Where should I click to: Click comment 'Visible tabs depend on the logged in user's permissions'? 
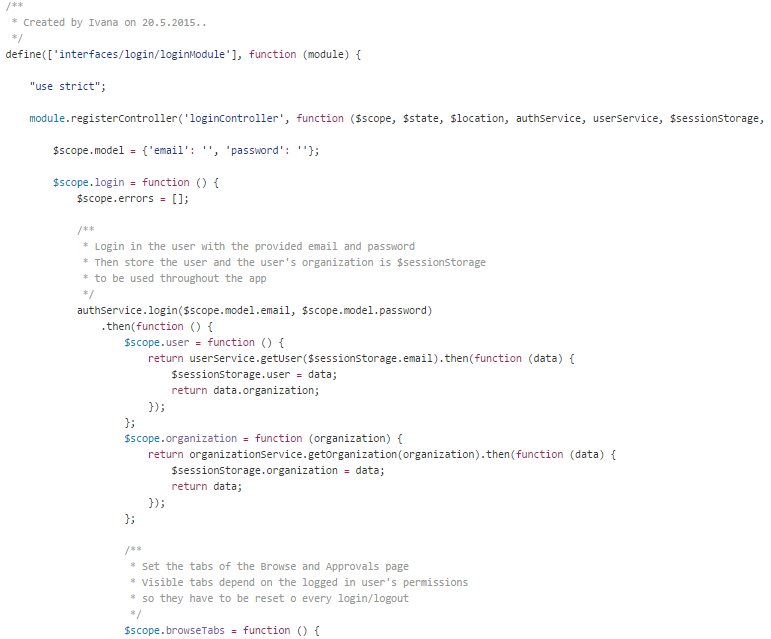pos(305,582)
